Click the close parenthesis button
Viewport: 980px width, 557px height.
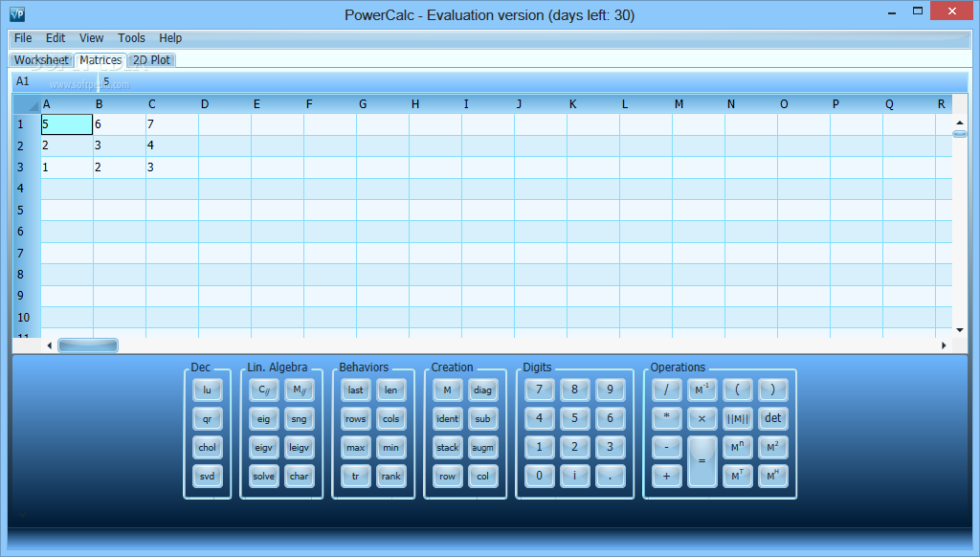click(x=773, y=390)
